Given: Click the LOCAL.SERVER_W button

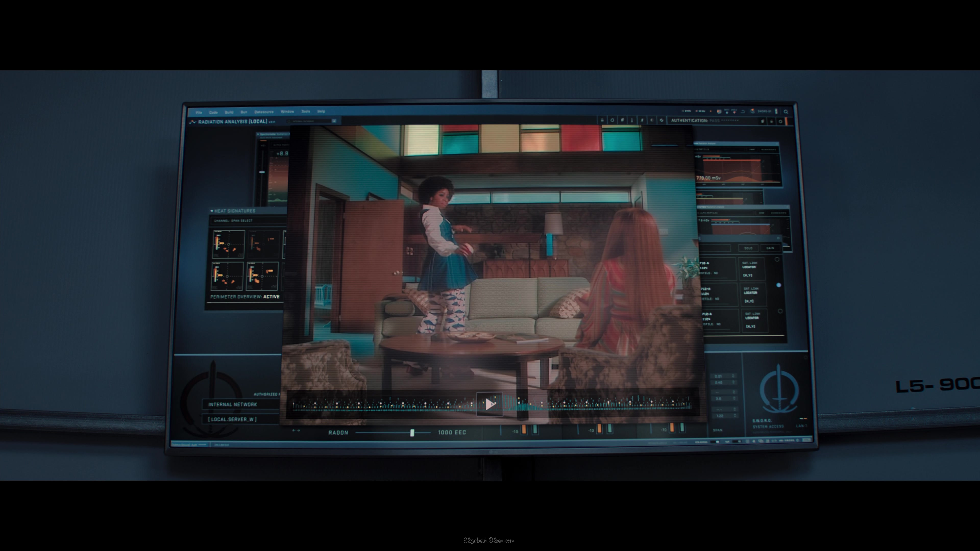Looking at the screenshot, I should coord(232,419).
